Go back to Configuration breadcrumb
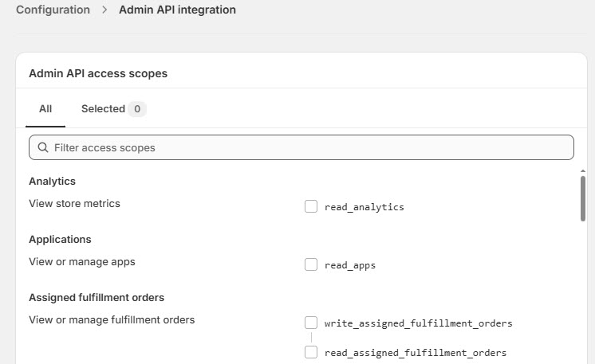Screen dimensions: 595x364 pyautogui.click(x=53, y=10)
